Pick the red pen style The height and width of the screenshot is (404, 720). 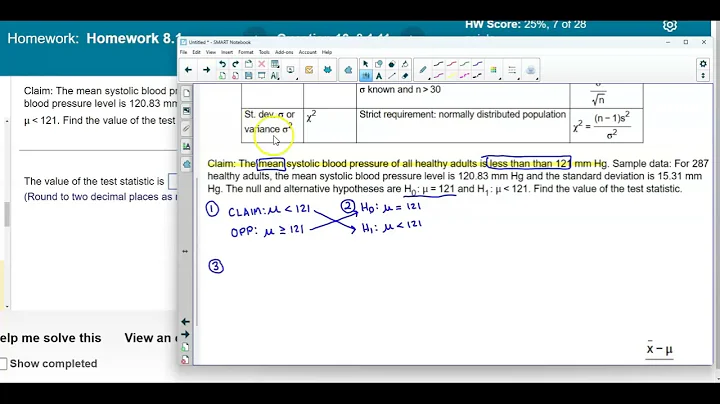452,64
